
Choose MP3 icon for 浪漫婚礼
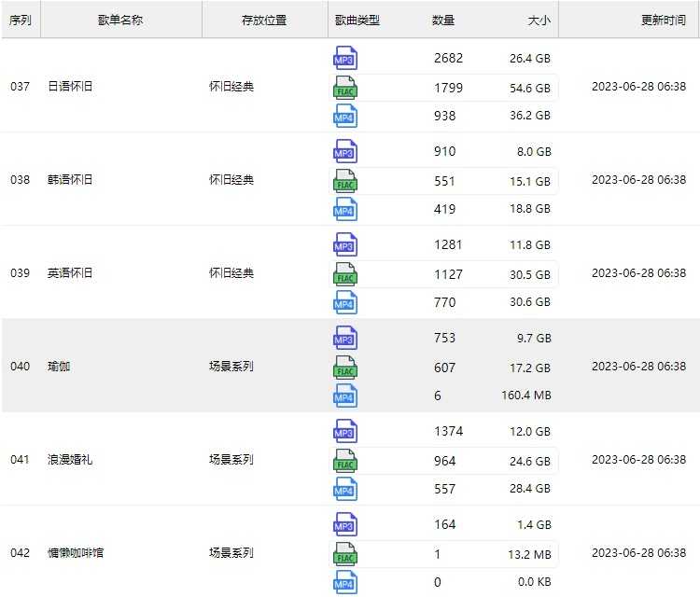pos(345,431)
